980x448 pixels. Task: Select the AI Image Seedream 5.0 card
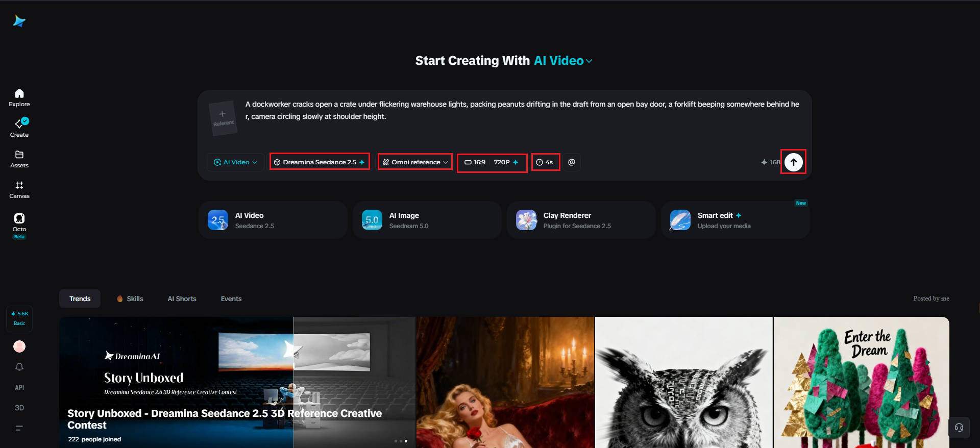tap(427, 220)
